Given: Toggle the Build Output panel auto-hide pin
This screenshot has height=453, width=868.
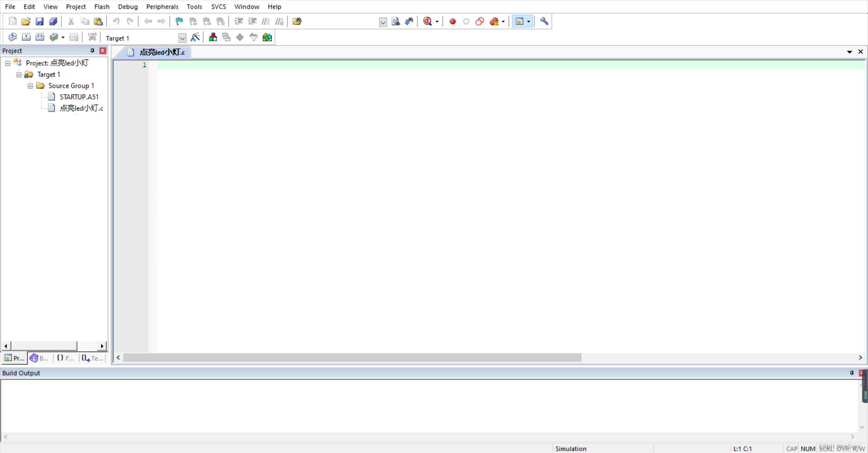Looking at the screenshot, I should (x=852, y=373).
